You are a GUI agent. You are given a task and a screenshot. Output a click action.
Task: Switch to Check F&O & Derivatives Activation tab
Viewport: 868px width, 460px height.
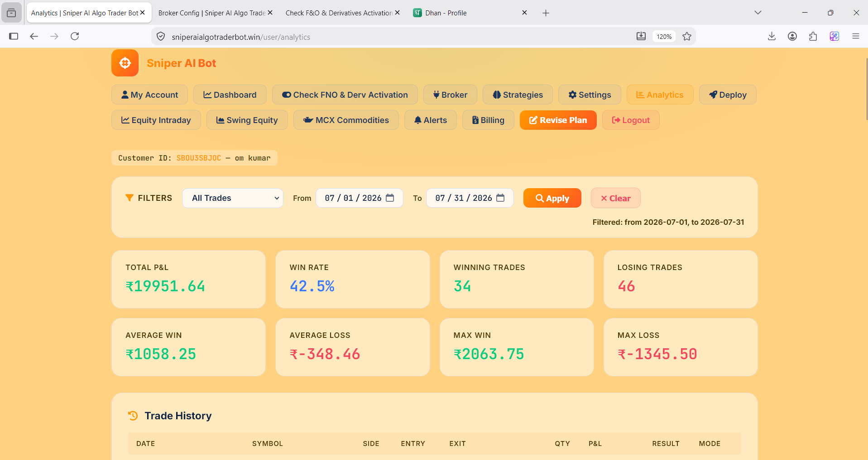[x=339, y=13]
